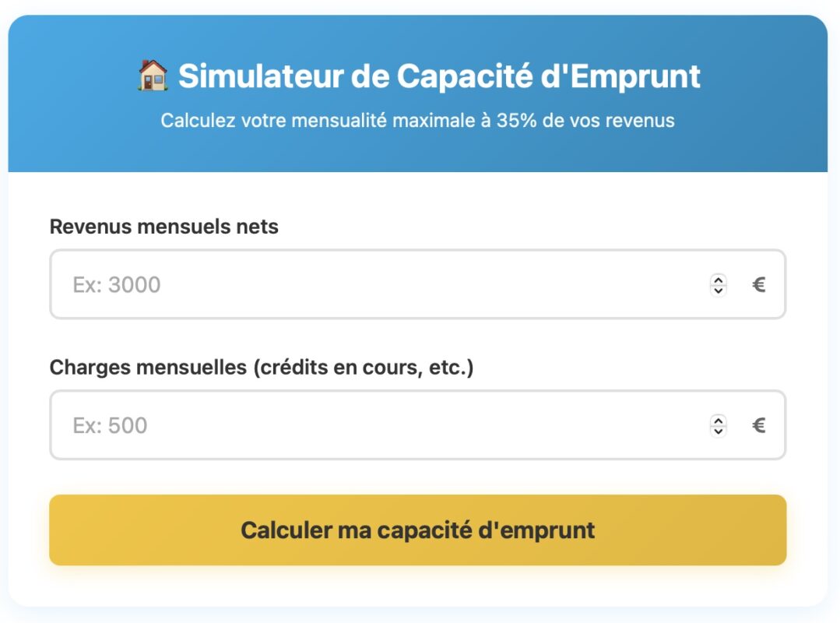
Task: Decrement the Revenus mensuels nets value
Action: (717, 290)
